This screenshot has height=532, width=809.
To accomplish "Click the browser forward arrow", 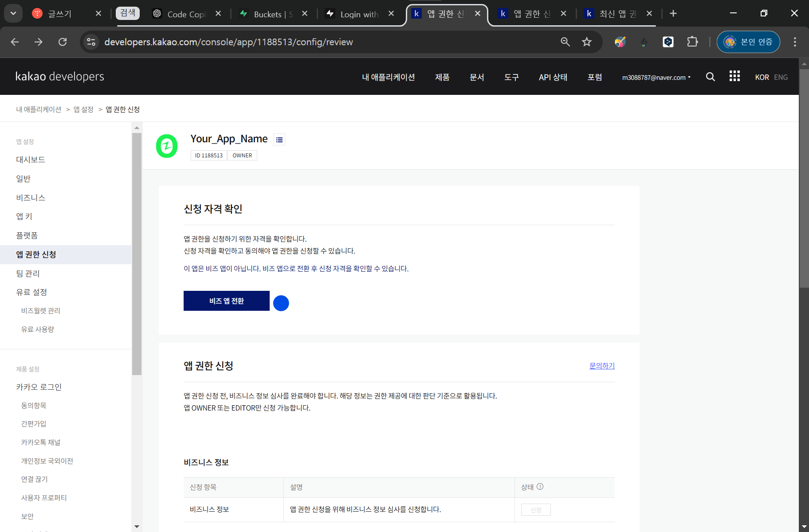I will (39, 42).
